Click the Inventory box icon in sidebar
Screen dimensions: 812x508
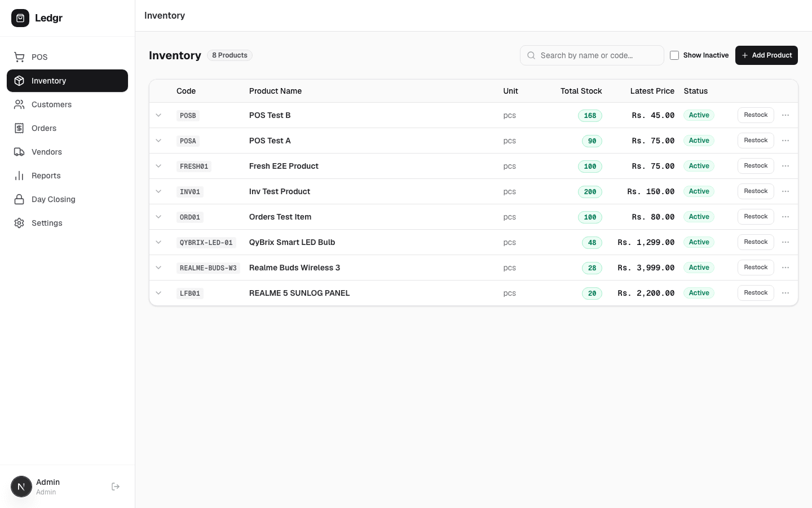coord(19,81)
